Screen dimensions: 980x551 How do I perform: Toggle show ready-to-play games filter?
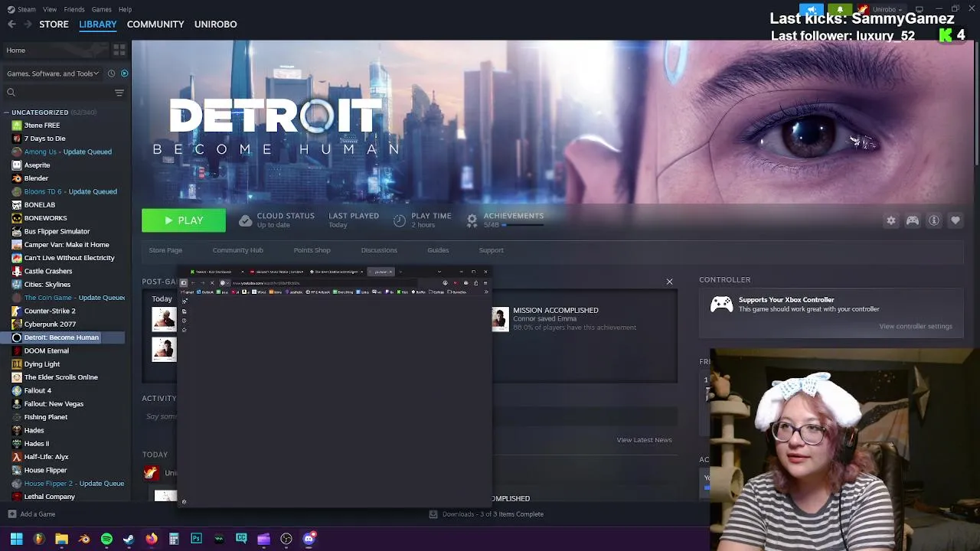124,73
